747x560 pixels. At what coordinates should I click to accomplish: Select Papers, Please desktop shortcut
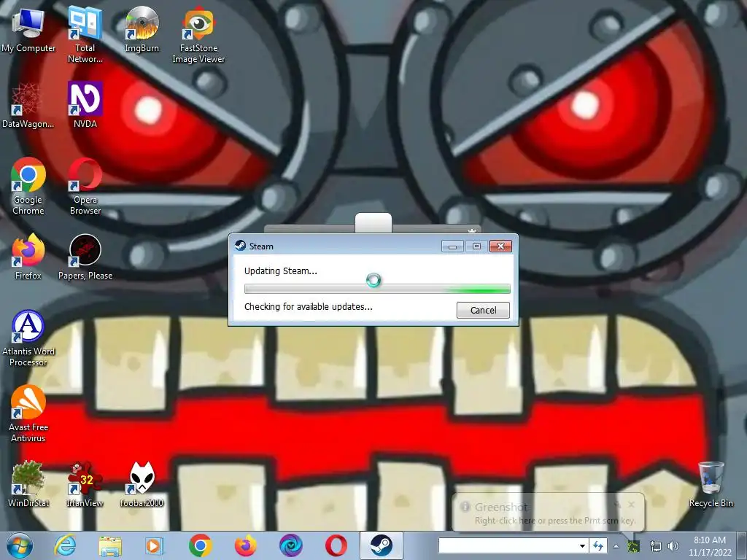click(85, 257)
